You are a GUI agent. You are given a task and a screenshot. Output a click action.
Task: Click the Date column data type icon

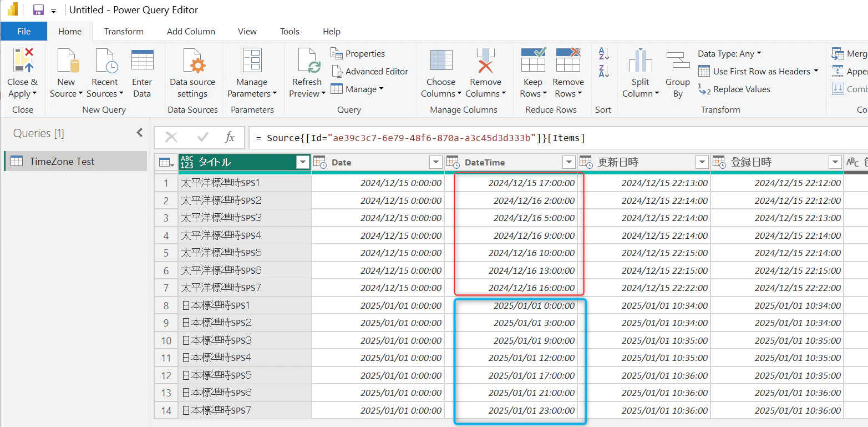click(x=320, y=162)
